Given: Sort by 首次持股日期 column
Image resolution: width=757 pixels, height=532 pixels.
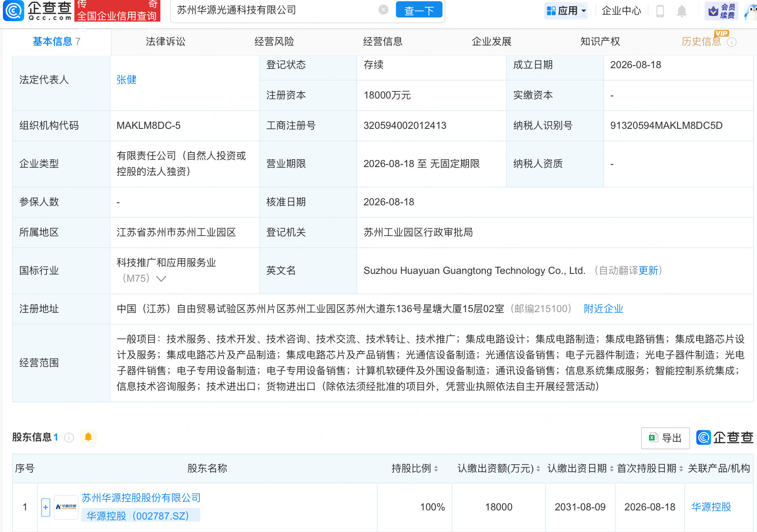Looking at the screenshot, I should [x=681, y=468].
